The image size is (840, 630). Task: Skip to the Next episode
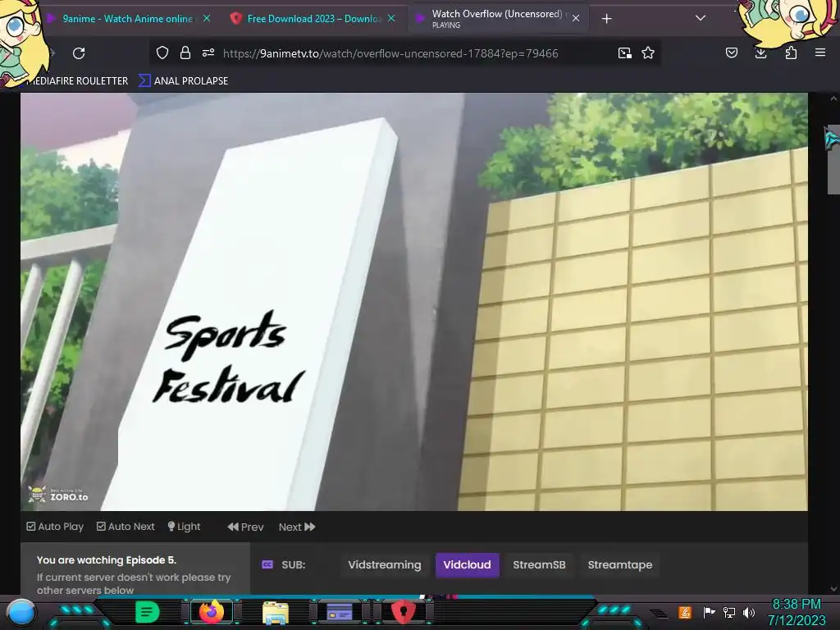[x=297, y=527]
